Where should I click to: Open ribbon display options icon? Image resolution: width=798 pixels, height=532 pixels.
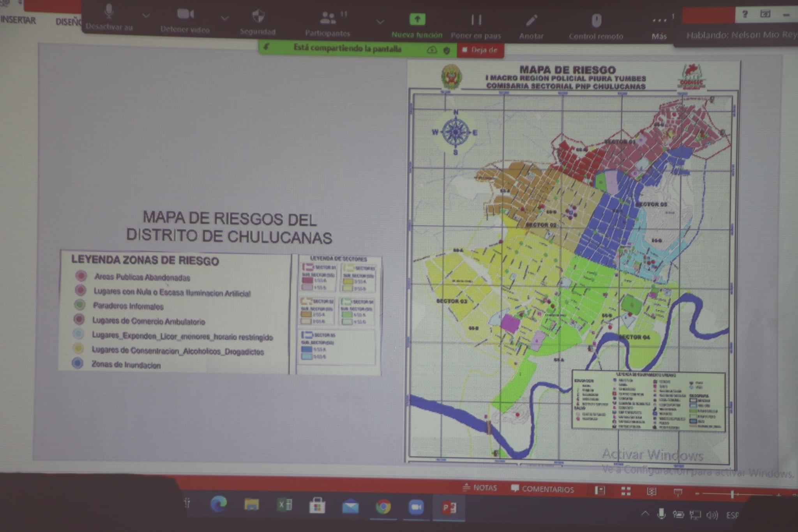(765, 14)
